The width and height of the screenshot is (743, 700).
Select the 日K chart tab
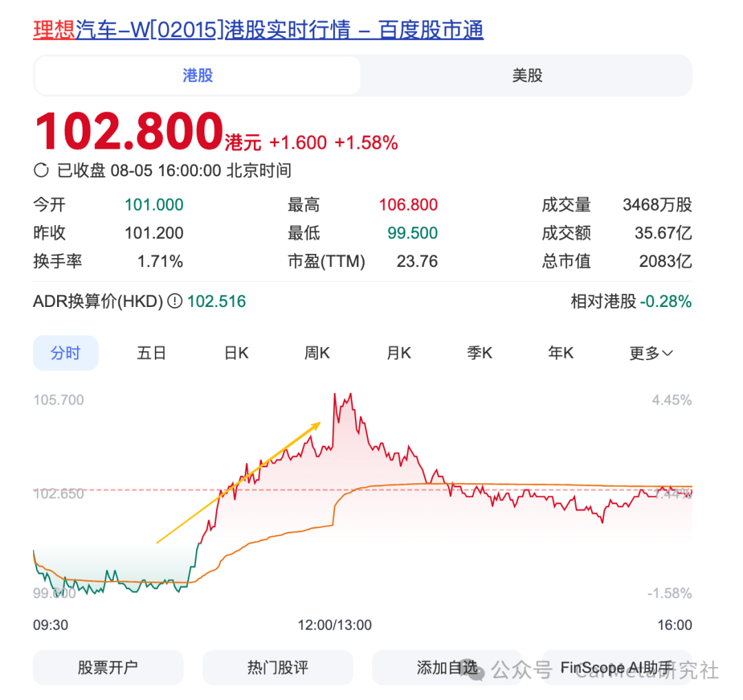coord(237,353)
